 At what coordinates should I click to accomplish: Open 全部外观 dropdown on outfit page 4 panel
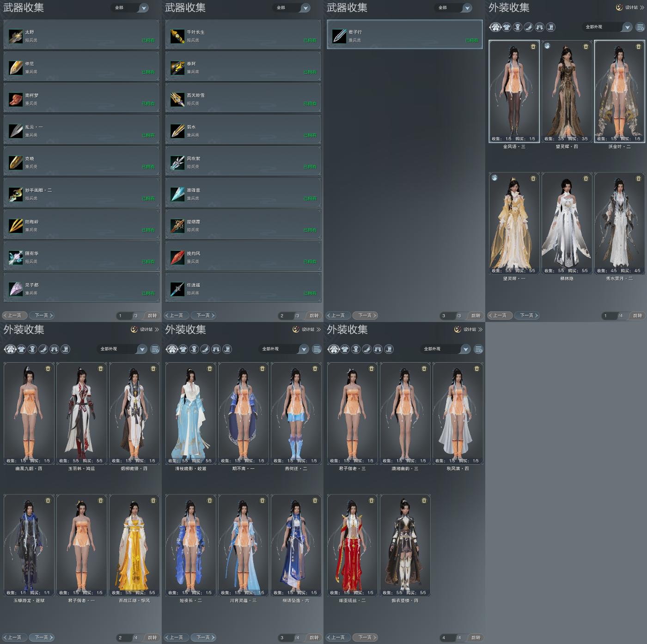(446, 349)
